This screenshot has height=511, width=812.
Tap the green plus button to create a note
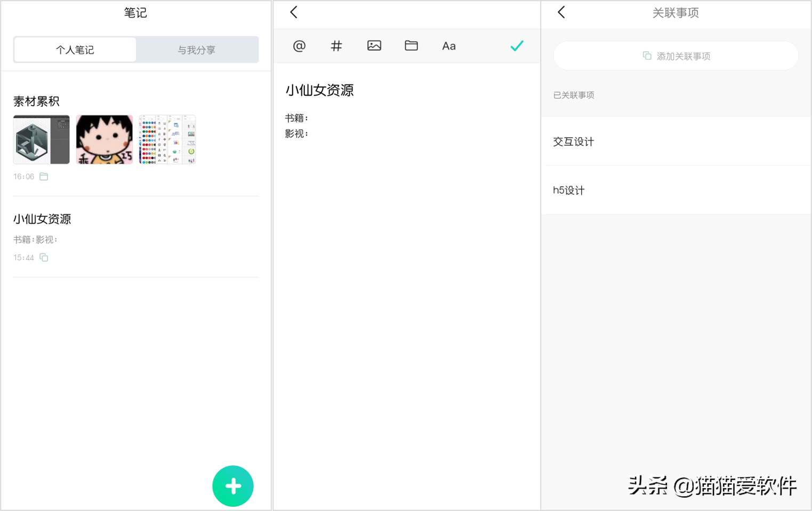(233, 486)
